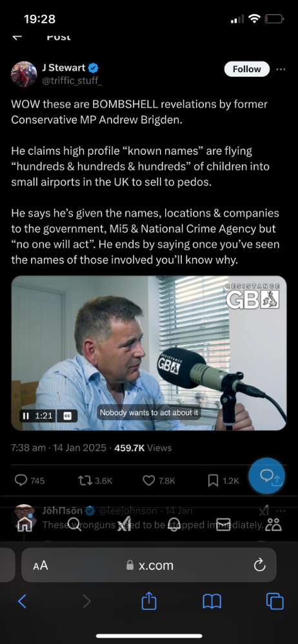Tap the repost icon showing 3.6K

coord(85,480)
